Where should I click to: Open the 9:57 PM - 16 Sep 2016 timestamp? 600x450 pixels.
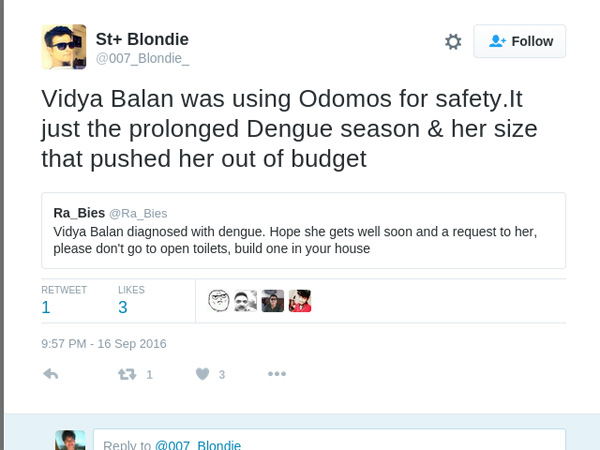[104, 343]
